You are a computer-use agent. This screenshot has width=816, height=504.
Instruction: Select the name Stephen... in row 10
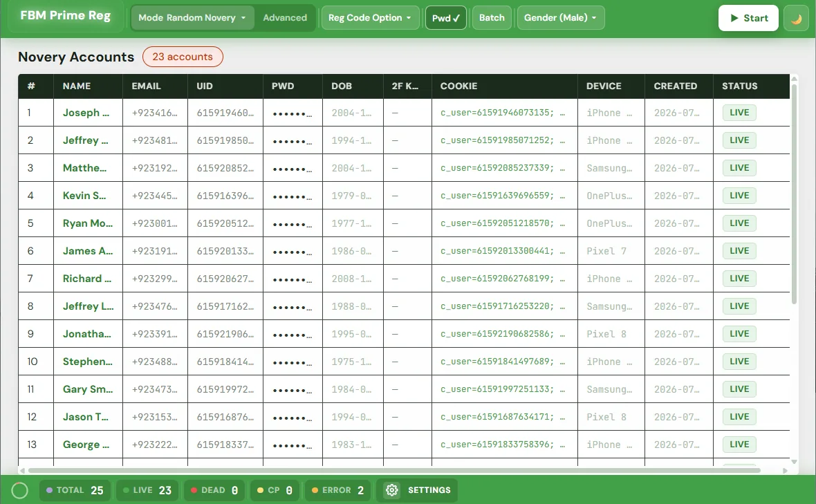click(87, 362)
